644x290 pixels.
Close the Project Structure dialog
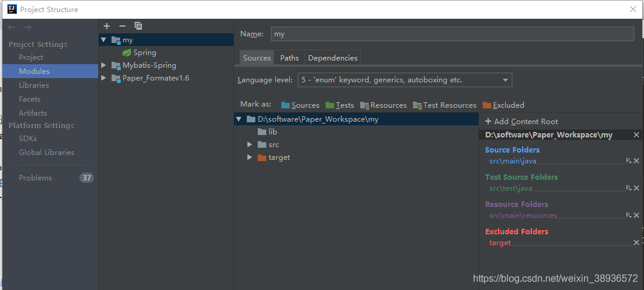tap(633, 9)
